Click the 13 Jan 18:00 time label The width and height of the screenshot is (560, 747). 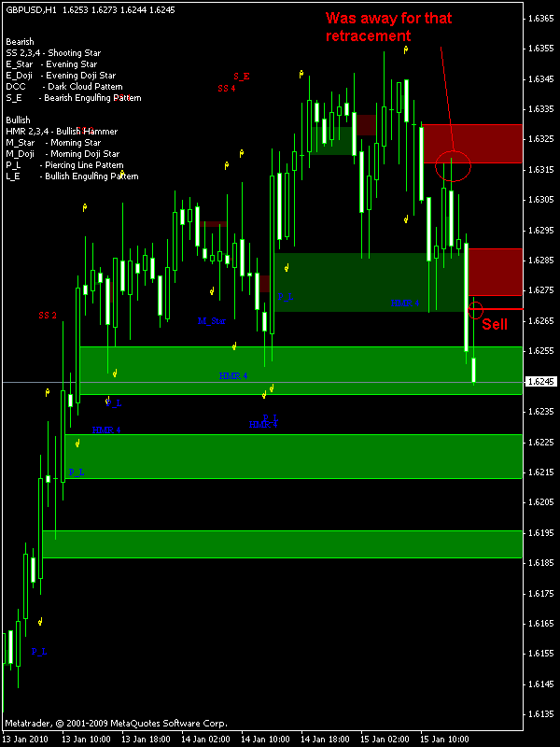tap(147, 739)
